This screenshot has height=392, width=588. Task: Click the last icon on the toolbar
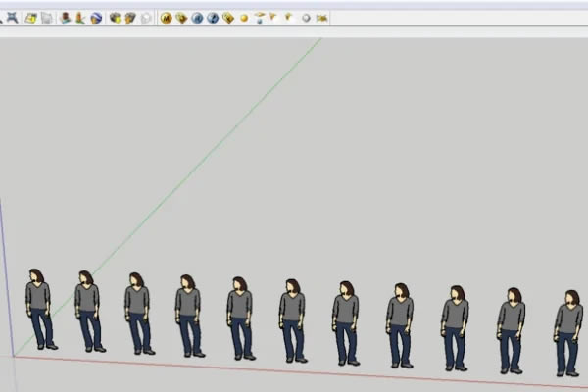321,18
